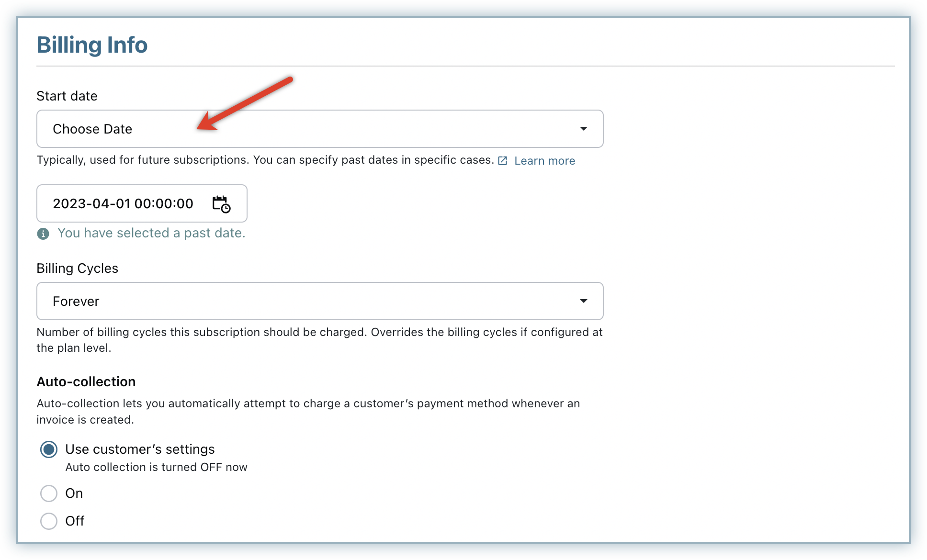Click the Start date field label

[67, 96]
